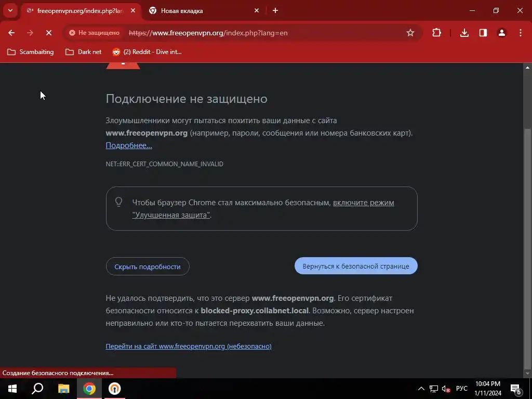Image resolution: width=532 pixels, height=399 pixels.
Task: Click the page vertical scrollbar thumb
Action: [x=527, y=248]
